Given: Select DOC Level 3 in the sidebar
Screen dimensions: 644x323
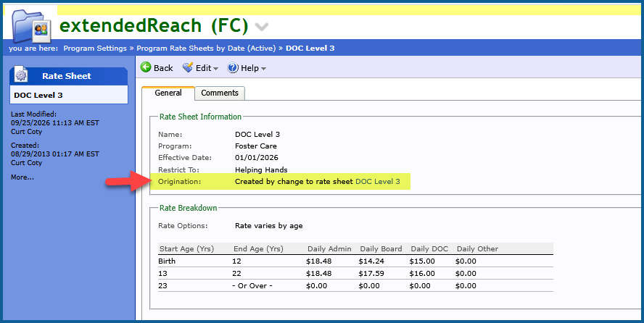Looking at the screenshot, I should coord(69,95).
